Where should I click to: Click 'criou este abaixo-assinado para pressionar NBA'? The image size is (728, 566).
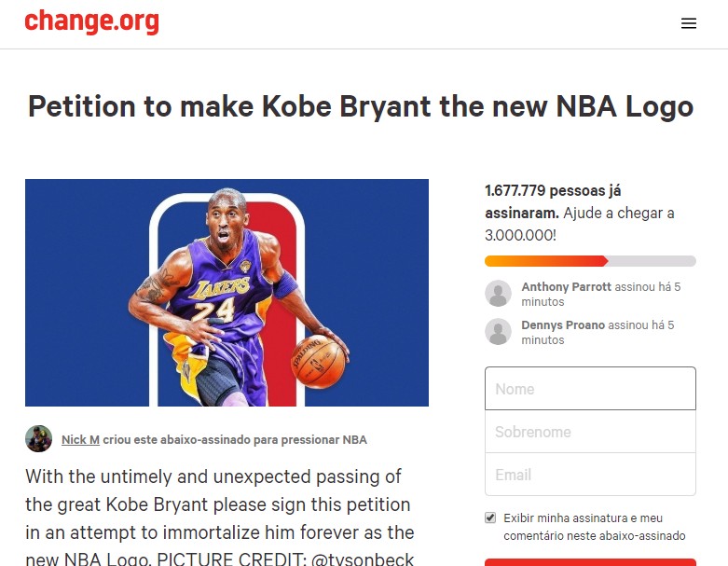pos(235,440)
